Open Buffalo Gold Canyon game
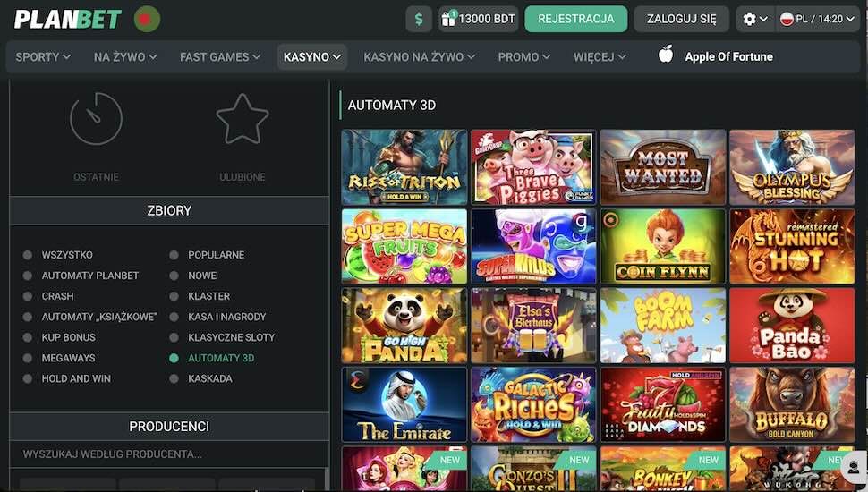Screen dimensions: 868x492 [x=792, y=404]
